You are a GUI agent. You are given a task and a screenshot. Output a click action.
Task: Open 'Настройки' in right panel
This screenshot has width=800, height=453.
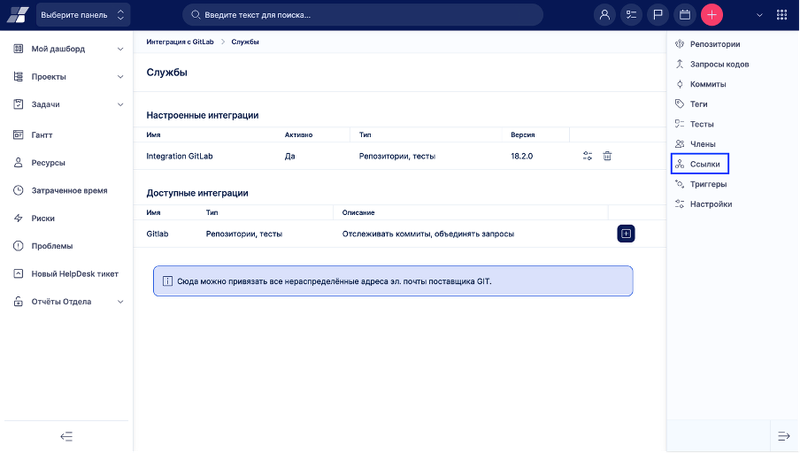(x=711, y=204)
